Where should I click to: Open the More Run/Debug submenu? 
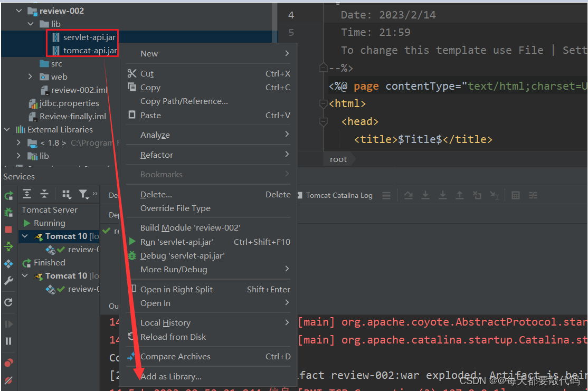pyautogui.click(x=208, y=269)
